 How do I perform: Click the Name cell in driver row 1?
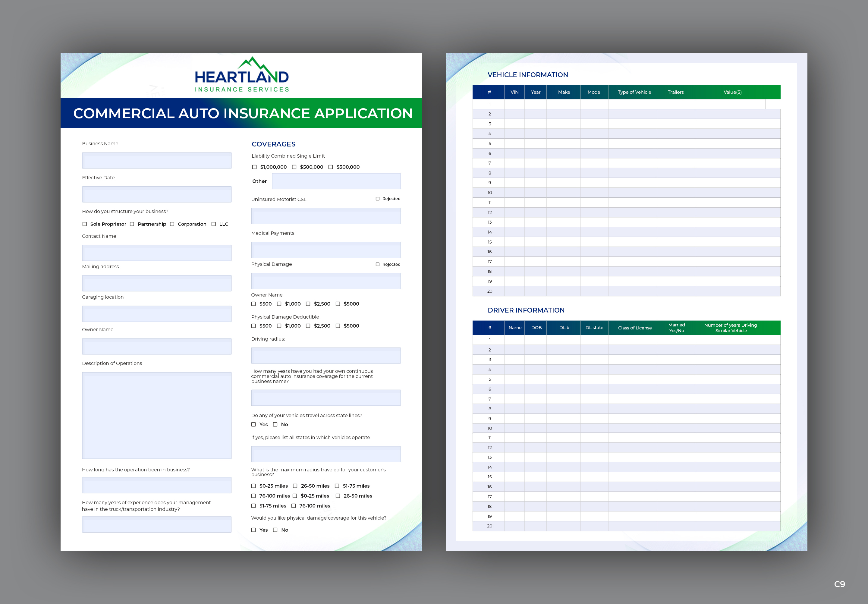click(x=514, y=340)
